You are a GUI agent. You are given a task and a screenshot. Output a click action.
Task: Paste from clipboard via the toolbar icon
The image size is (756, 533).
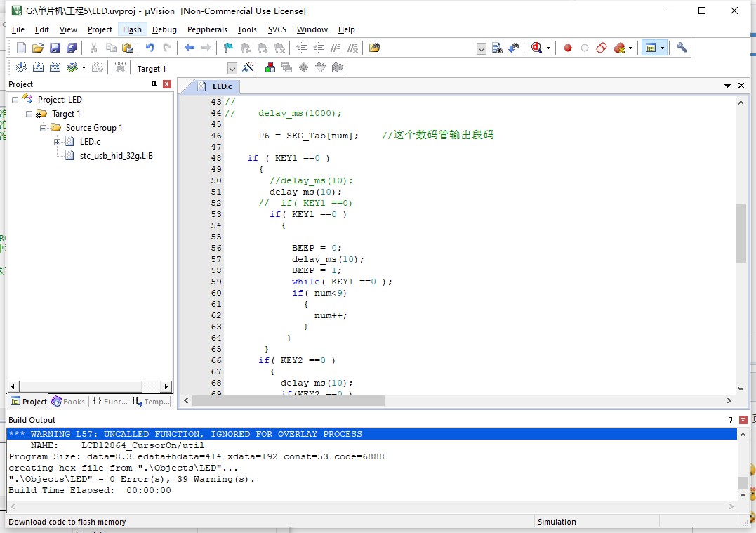pyautogui.click(x=128, y=48)
